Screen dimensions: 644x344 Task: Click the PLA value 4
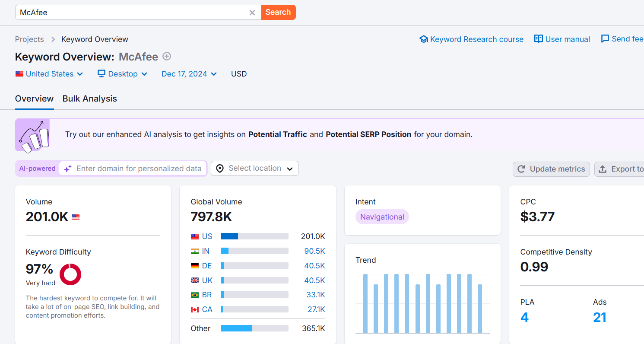pos(524,318)
